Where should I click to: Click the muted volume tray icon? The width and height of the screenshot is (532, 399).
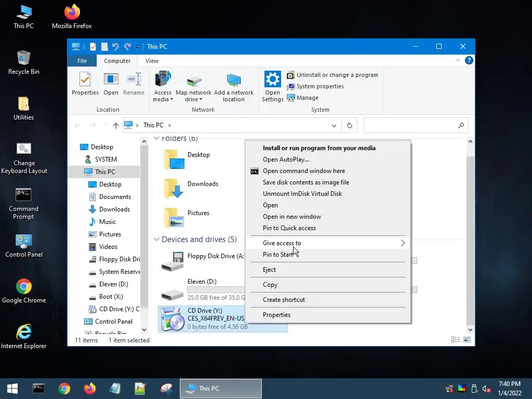(x=486, y=389)
